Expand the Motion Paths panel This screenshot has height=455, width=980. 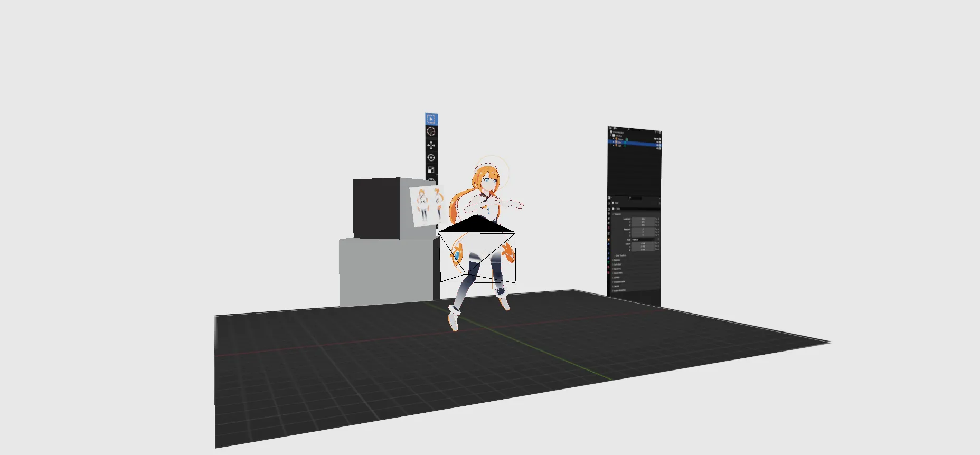618,273
